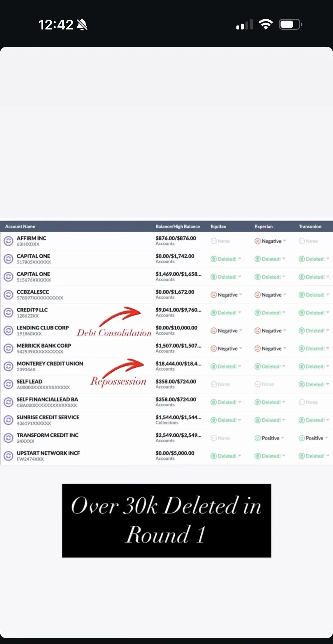This screenshot has width=333, height=644.
Task: Click TRANSFORM CREDIT INC Equifax None status
Action: coord(220,438)
